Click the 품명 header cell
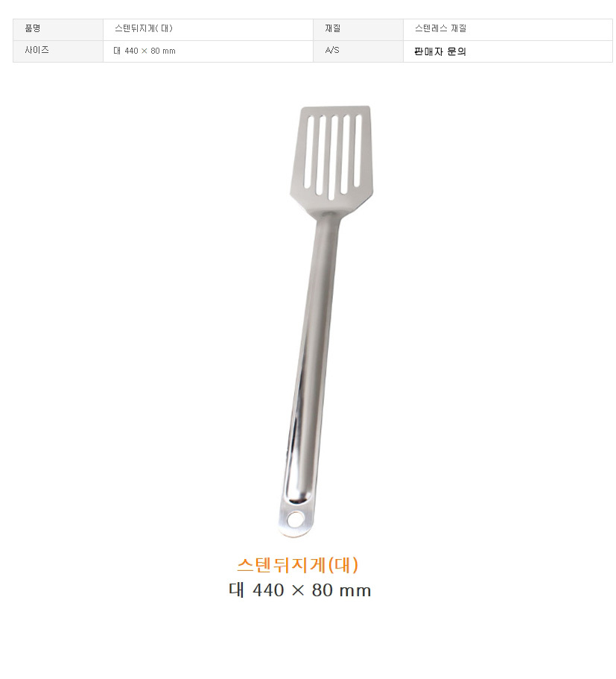The width and height of the screenshot is (616, 679). coord(58,29)
